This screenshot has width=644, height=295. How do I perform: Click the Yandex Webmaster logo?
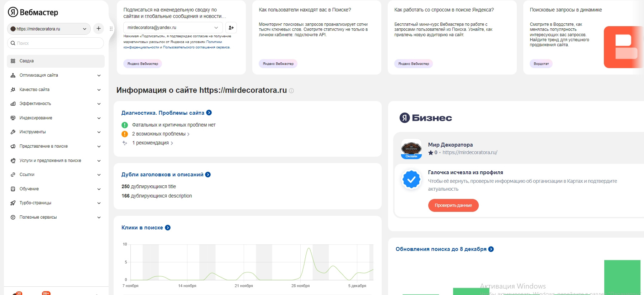click(33, 12)
